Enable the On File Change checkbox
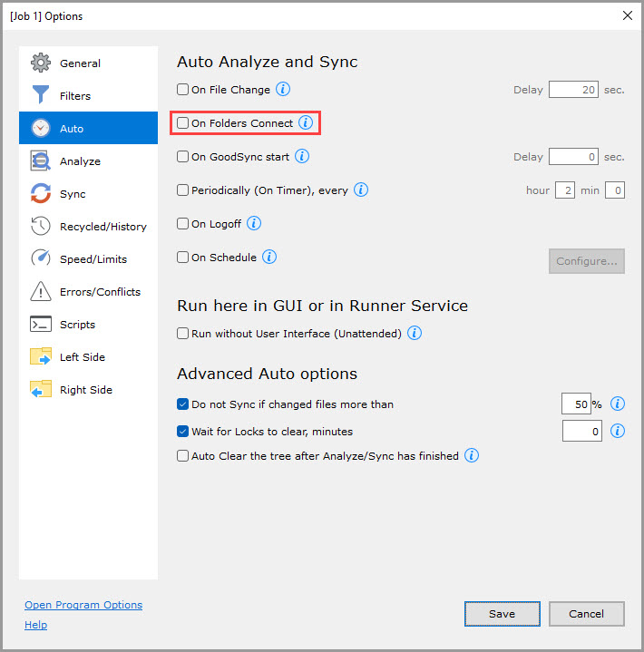 (x=183, y=90)
